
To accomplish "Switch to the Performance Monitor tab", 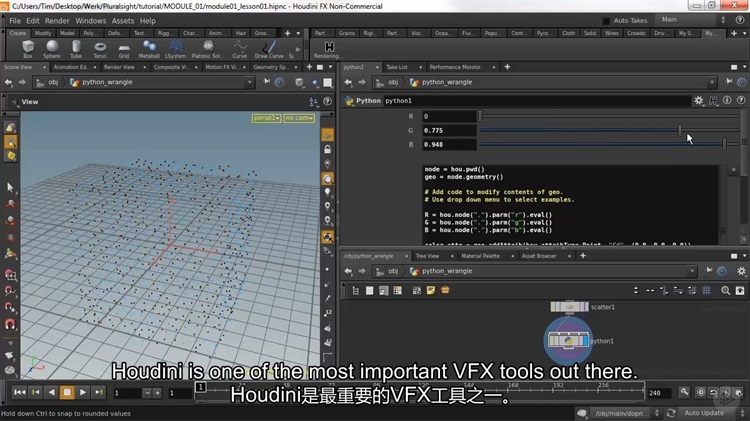I will (x=455, y=67).
